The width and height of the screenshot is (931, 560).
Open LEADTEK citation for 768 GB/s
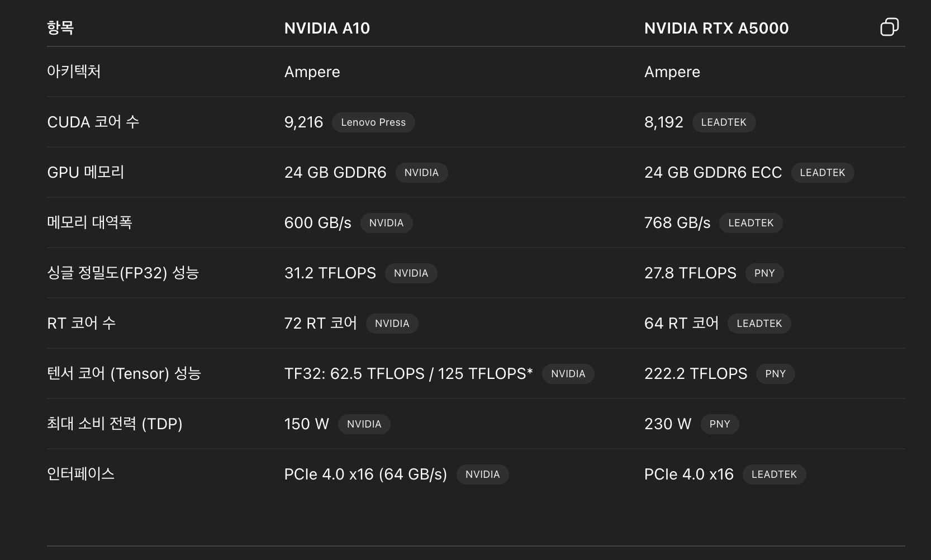coord(750,223)
